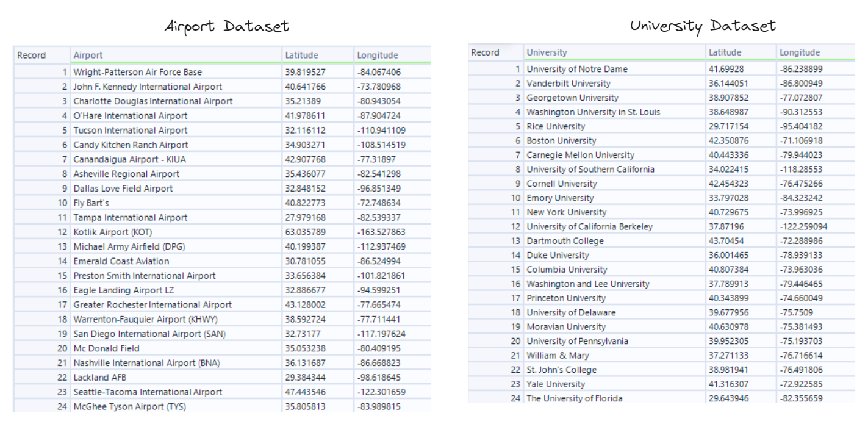Select Longitude header in University Dataset table
This screenshot has width=868, height=424.
pyautogui.click(x=800, y=52)
